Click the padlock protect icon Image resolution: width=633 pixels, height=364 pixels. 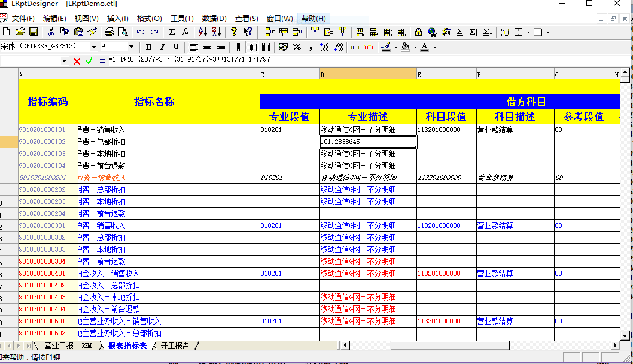419,32
